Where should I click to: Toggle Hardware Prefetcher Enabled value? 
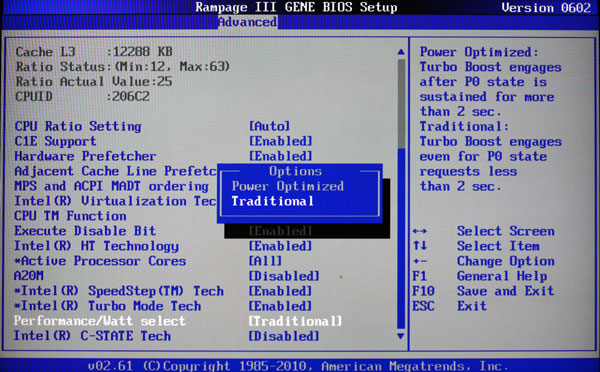pos(281,156)
